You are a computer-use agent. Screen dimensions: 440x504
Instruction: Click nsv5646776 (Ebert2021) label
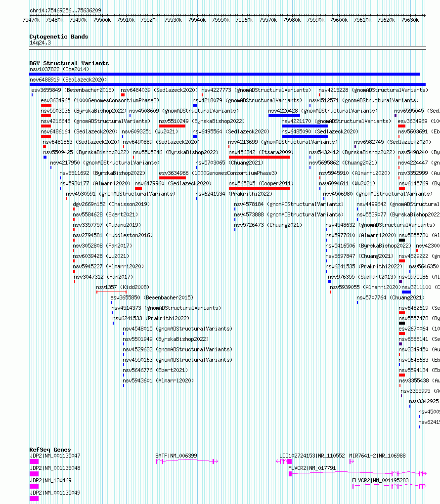tap(155, 370)
